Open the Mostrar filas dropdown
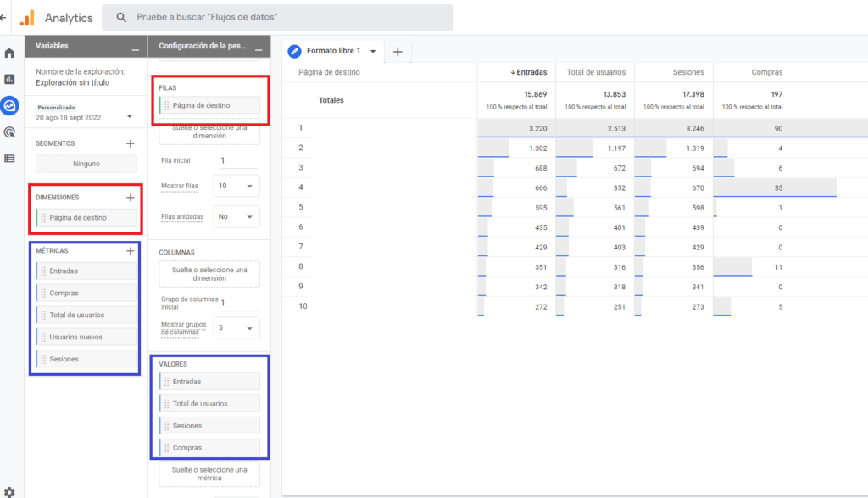The width and height of the screenshot is (868, 498). pyautogui.click(x=236, y=186)
